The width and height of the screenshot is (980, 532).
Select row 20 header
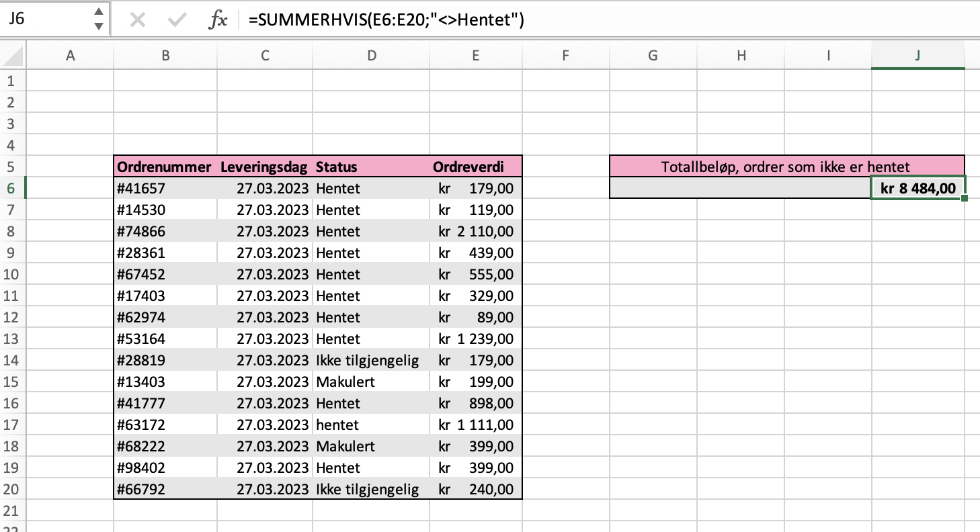click(12, 489)
